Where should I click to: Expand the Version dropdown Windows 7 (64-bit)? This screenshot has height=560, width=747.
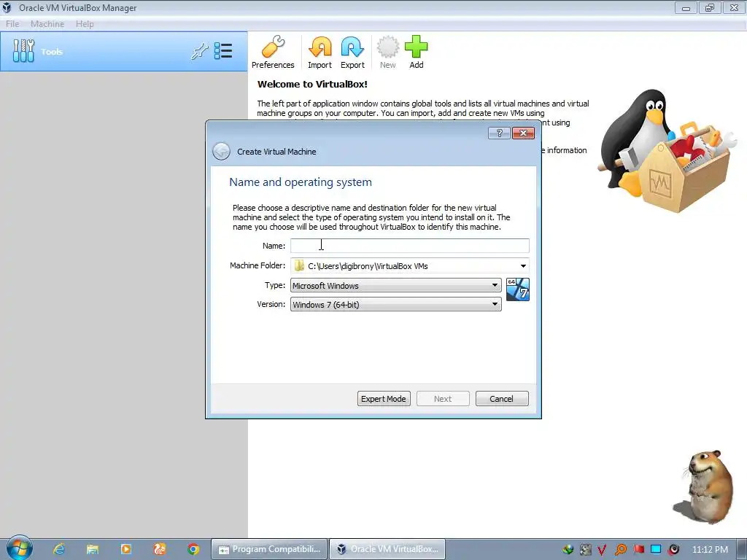[395, 304]
